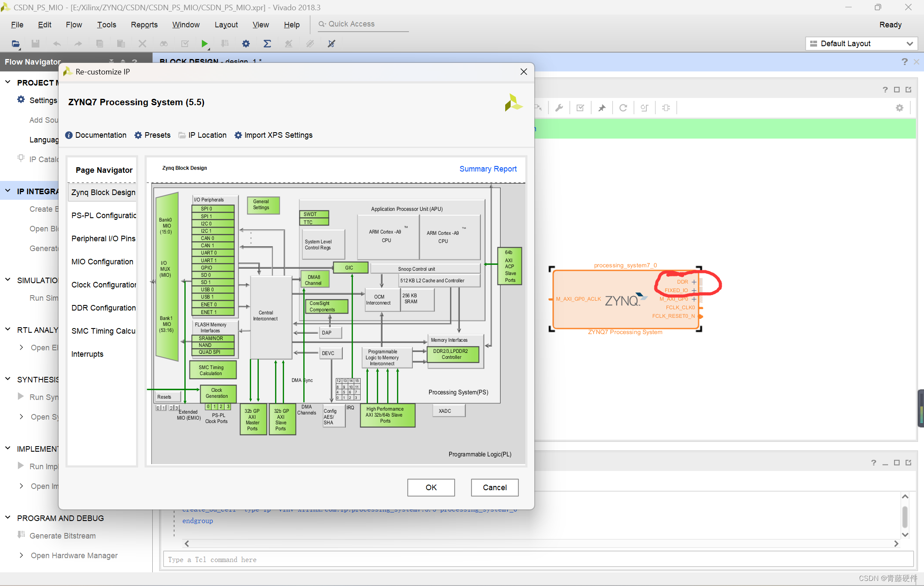Screen dimensions: 924x586
Task: Select Interrupts page
Action: (x=88, y=354)
